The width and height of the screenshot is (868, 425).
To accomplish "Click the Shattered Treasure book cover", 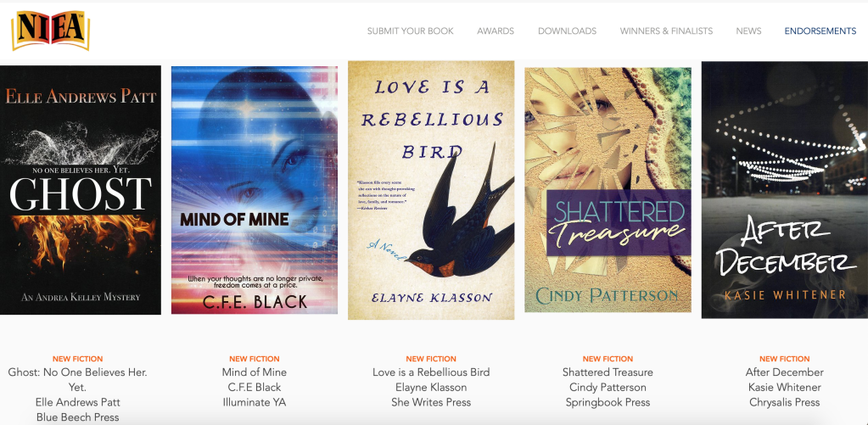I will (x=608, y=190).
